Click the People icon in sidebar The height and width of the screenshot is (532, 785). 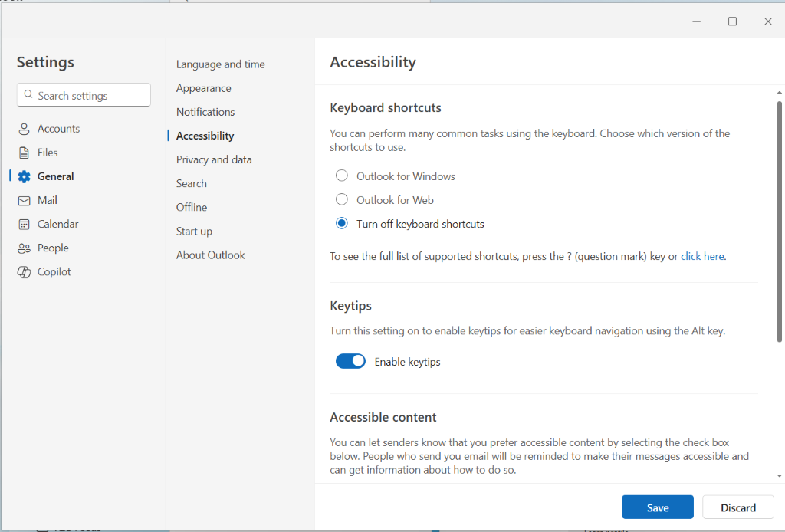[24, 248]
